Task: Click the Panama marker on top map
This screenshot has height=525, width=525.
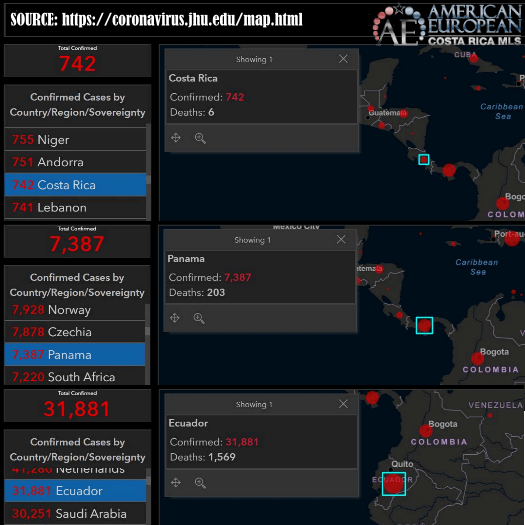Action: [449, 170]
